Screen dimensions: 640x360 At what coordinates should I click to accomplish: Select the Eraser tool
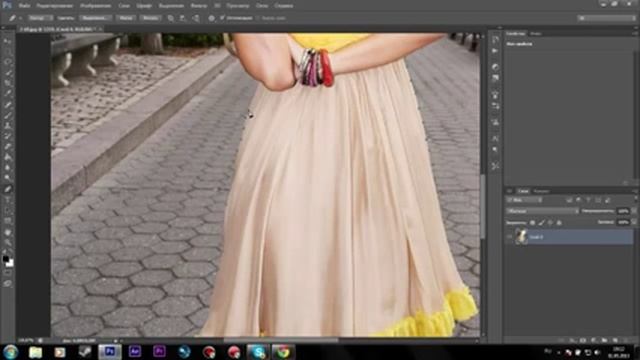pyautogui.click(x=7, y=147)
